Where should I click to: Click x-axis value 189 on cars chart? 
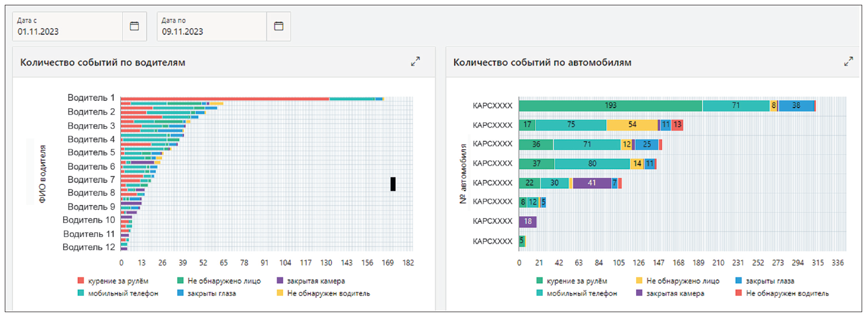click(x=698, y=263)
